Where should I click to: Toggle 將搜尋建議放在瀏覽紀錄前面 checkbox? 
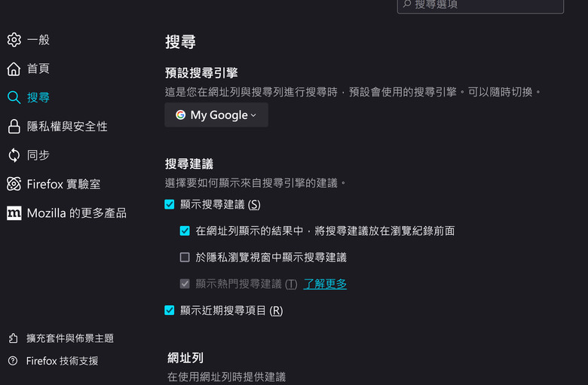[185, 231]
